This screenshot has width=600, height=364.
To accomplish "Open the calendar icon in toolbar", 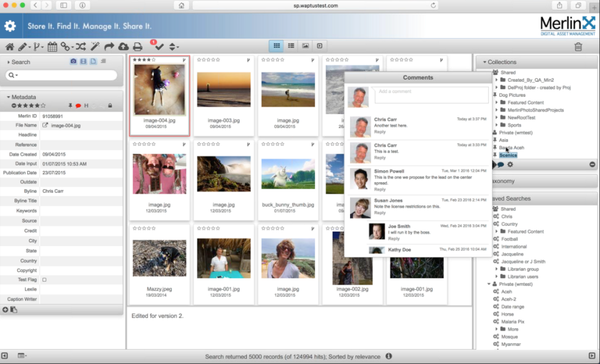I will 52,47.
